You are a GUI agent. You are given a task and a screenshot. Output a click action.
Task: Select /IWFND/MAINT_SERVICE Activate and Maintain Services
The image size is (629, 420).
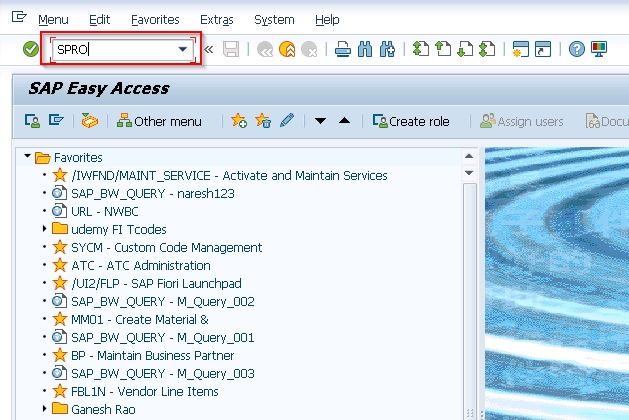pyautogui.click(x=229, y=176)
